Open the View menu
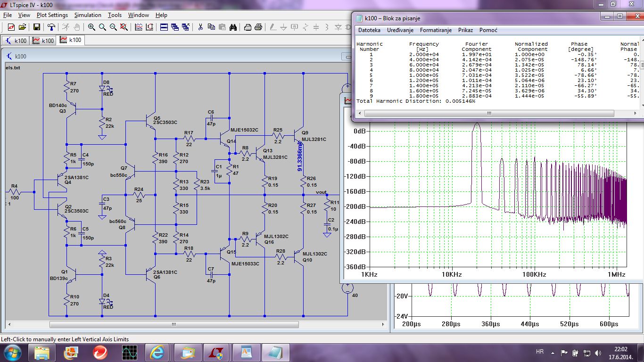The image size is (644, 362). coord(24,15)
